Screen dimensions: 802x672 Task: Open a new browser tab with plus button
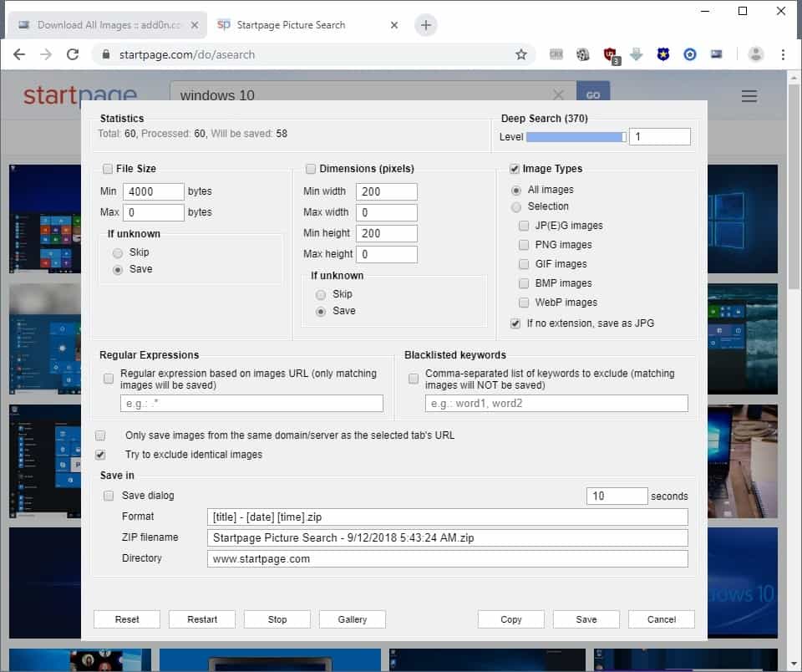pos(426,25)
